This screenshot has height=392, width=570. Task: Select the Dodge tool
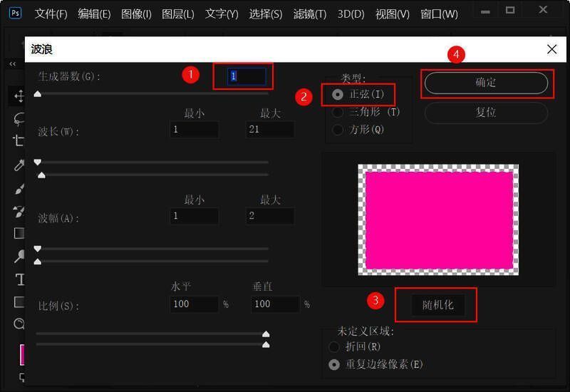point(19,256)
